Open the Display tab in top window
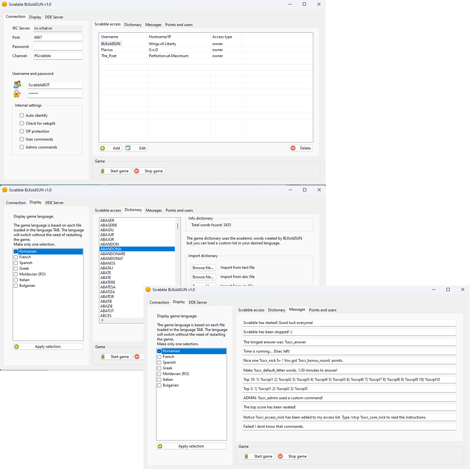Image resolution: width=476 pixels, height=476 pixels. pyautogui.click(x=35, y=17)
